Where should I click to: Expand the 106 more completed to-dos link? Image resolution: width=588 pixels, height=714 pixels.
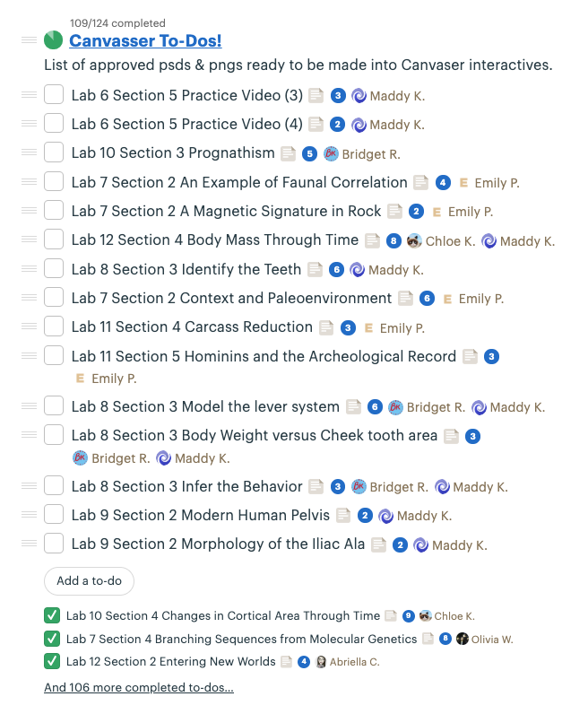(x=139, y=688)
